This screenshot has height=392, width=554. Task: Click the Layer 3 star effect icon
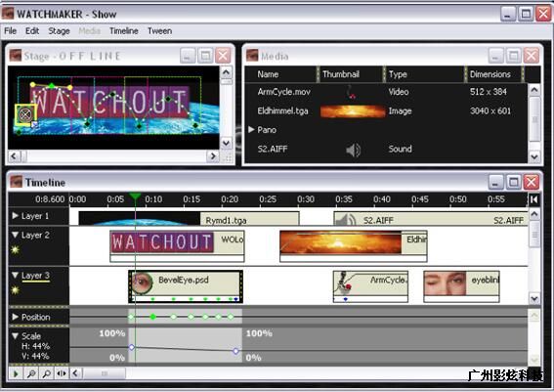(15, 290)
